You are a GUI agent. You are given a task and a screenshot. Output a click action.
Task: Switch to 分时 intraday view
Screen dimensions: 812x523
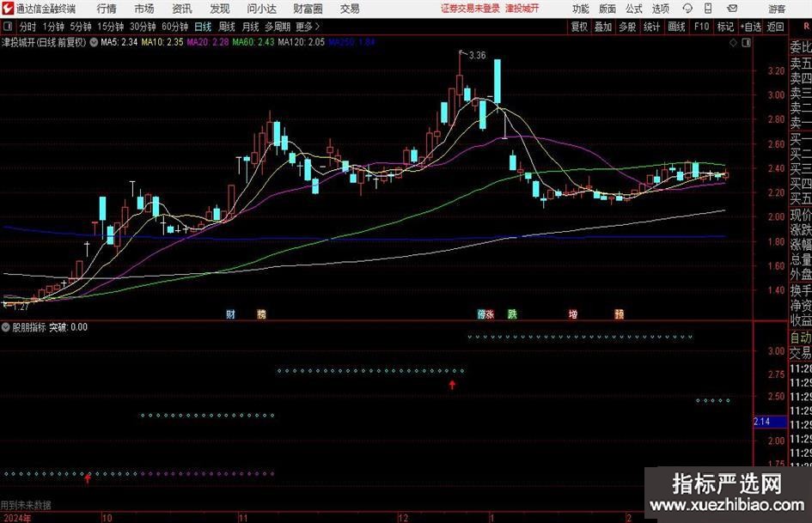[x=27, y=27]
